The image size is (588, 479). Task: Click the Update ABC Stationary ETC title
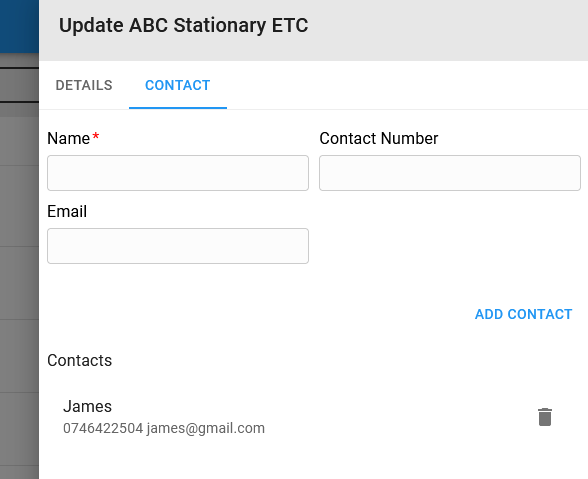[x=184, y=26]
